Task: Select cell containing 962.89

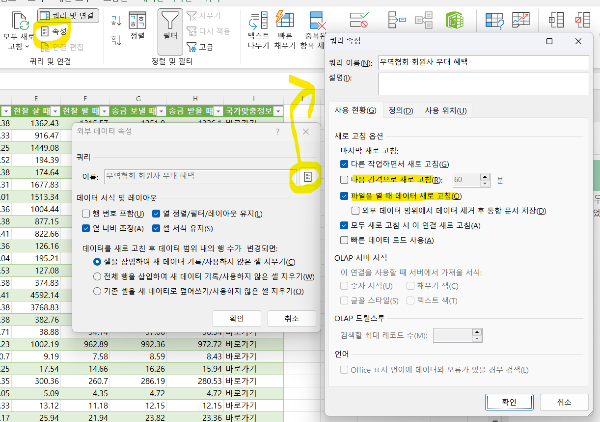Action: click(85, 344)
